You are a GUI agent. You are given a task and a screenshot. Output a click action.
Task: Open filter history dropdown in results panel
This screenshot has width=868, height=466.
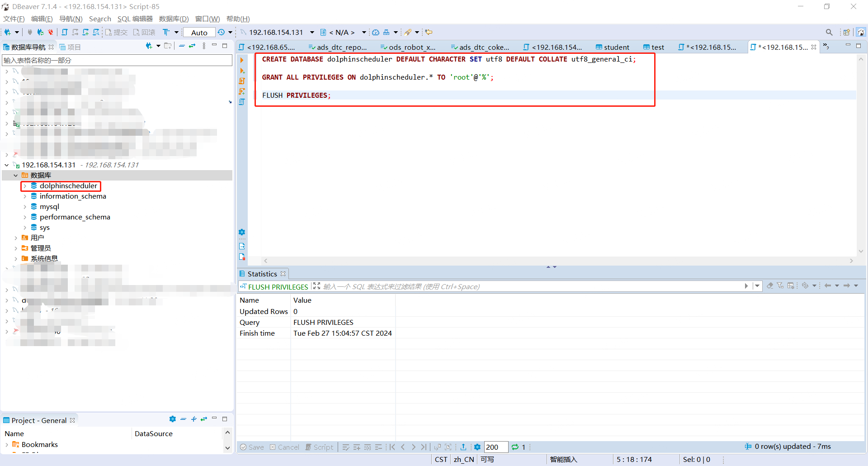tap(757, 286)
